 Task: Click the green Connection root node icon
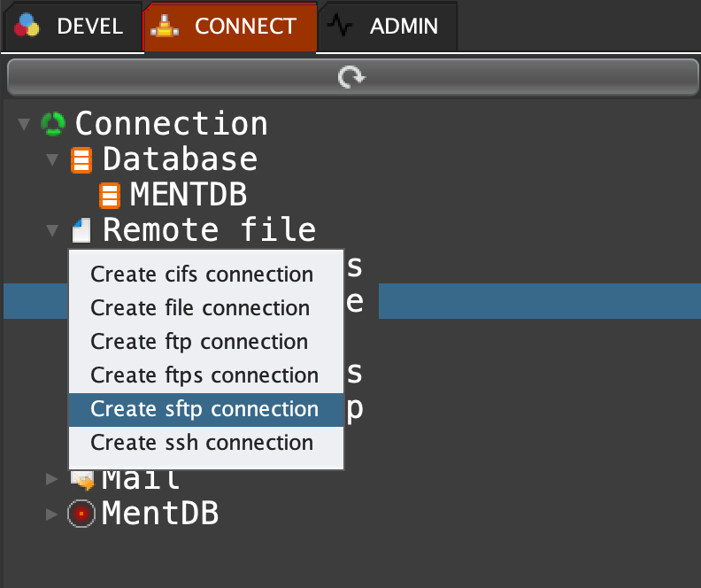pyautogui.click(x=54, y=124)
